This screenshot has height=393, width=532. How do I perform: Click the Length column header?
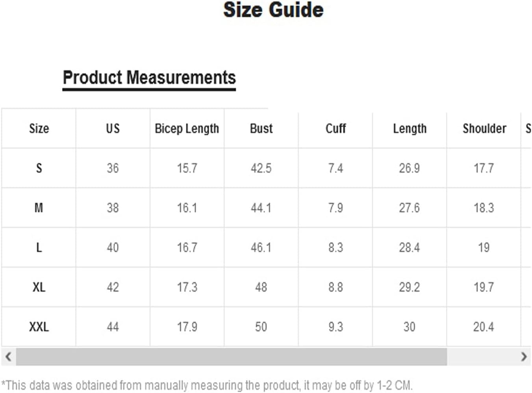click(x=410, y=128)
